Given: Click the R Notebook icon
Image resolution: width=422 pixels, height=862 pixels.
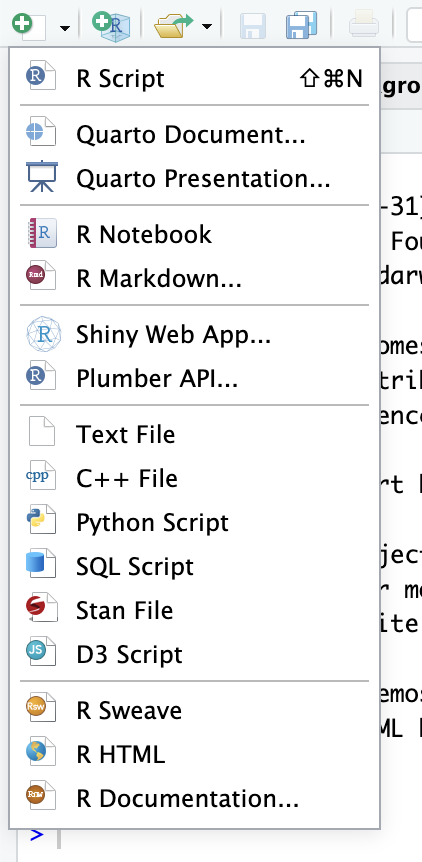Looking at the screenshot, I should click(42, 233).
